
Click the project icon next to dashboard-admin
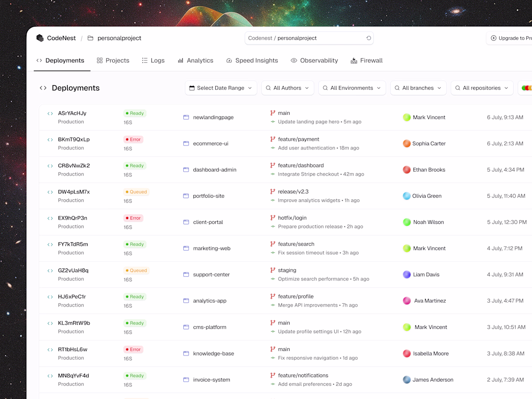point(186,170)
